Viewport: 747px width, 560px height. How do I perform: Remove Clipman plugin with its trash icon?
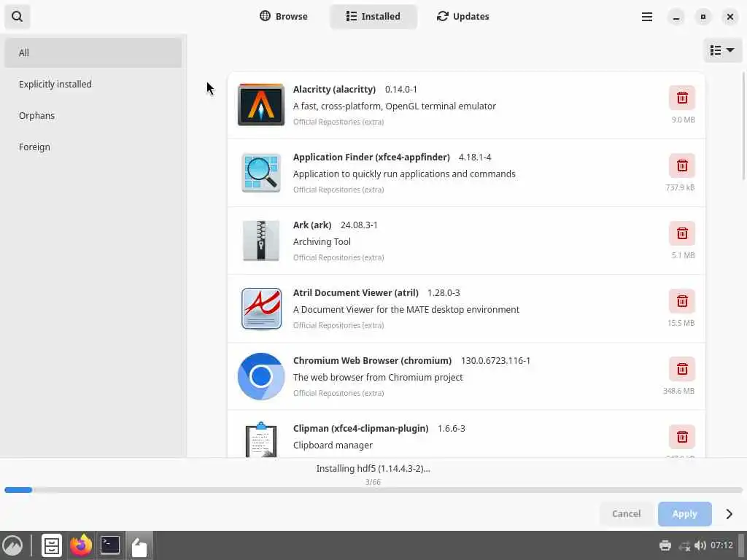[x=682, y=437]
